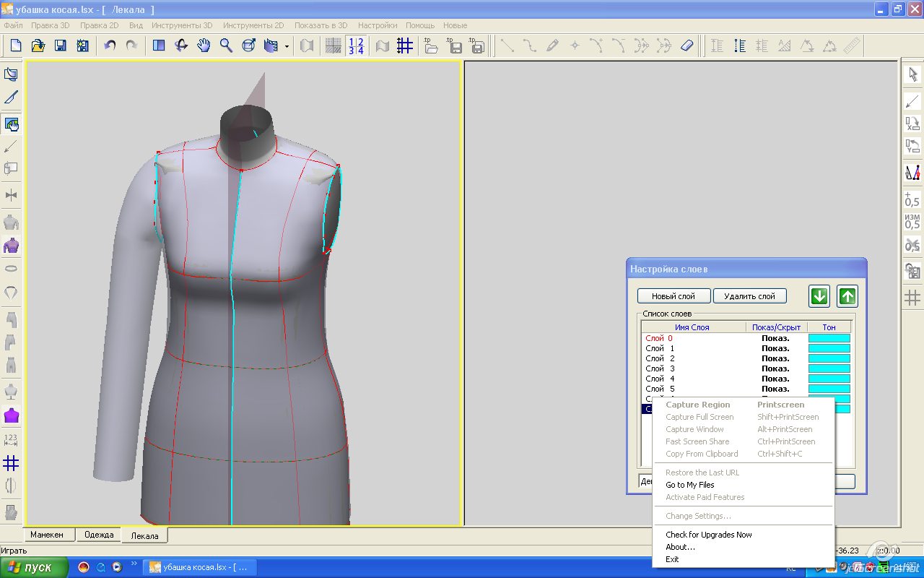Click the 'Новый слой' button

click(673, 296)
